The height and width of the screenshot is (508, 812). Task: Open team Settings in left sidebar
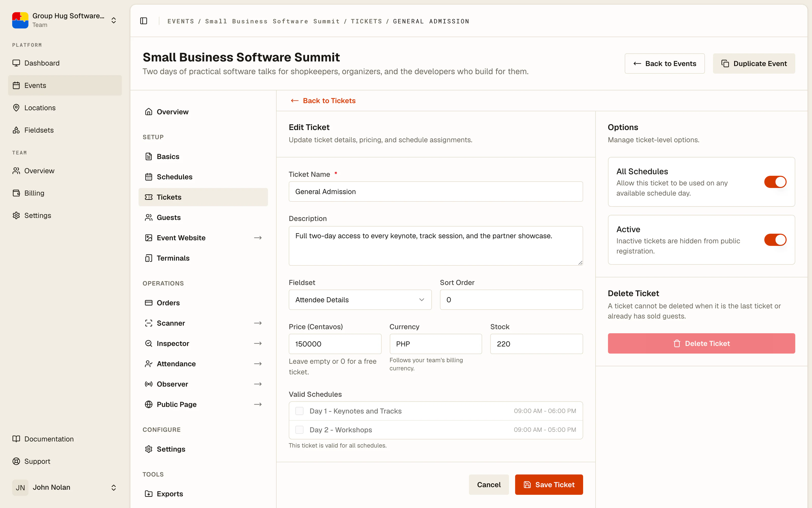coord(65,215)
